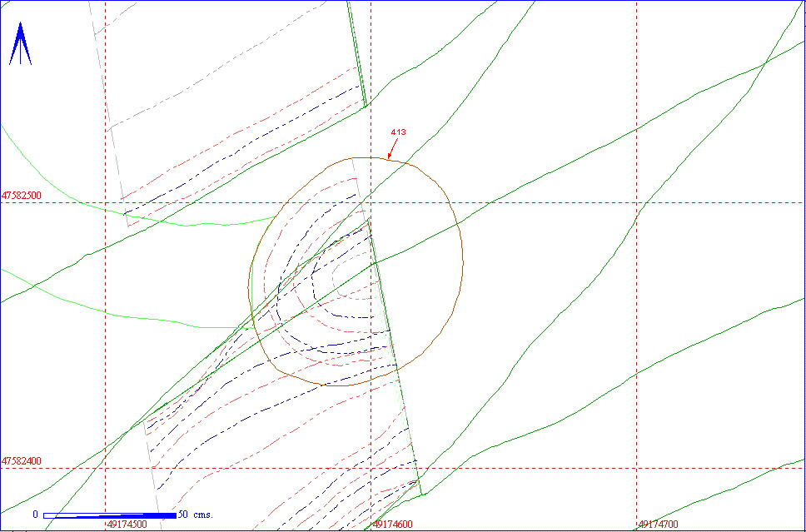Click the blue north arrow symbol
Image resolution: width=806 pixels, height=532 pixels.
pos(21,43)
